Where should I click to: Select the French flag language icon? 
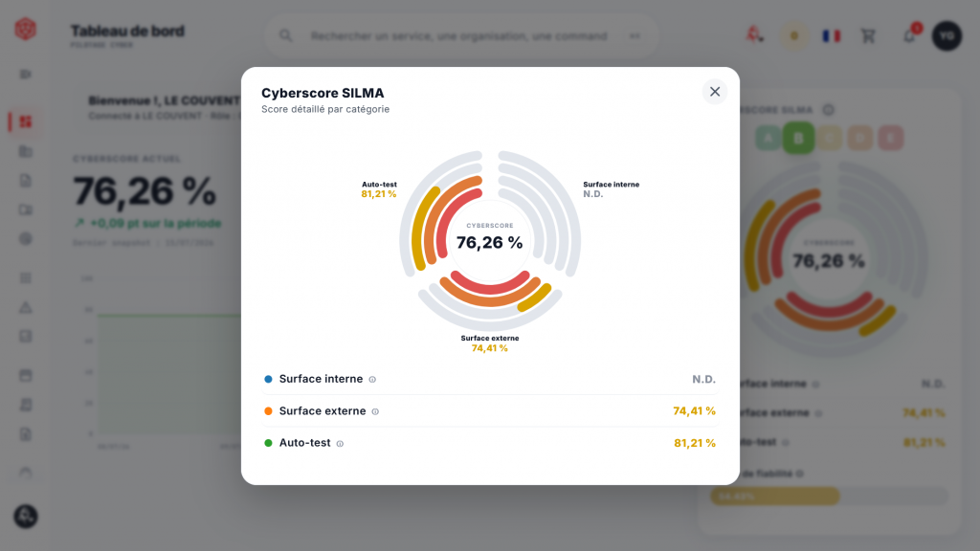click(832, 36)
